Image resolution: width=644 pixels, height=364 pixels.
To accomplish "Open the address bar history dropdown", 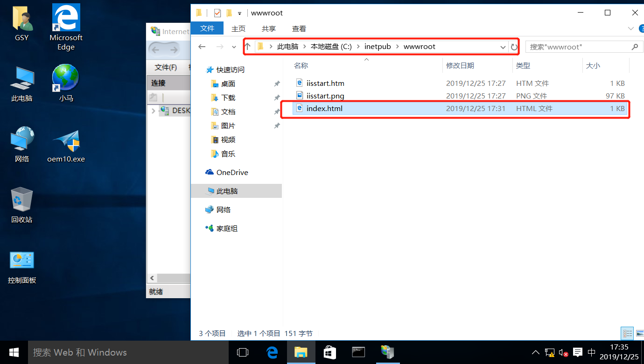I will click(503, 47).
